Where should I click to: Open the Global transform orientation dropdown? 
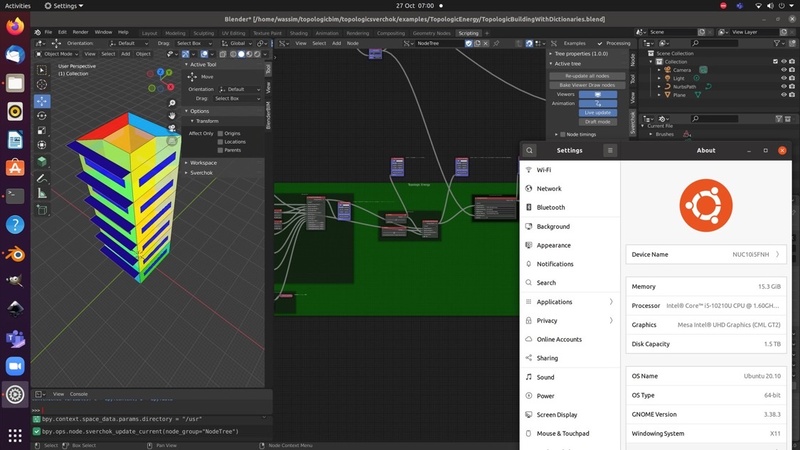237,43
